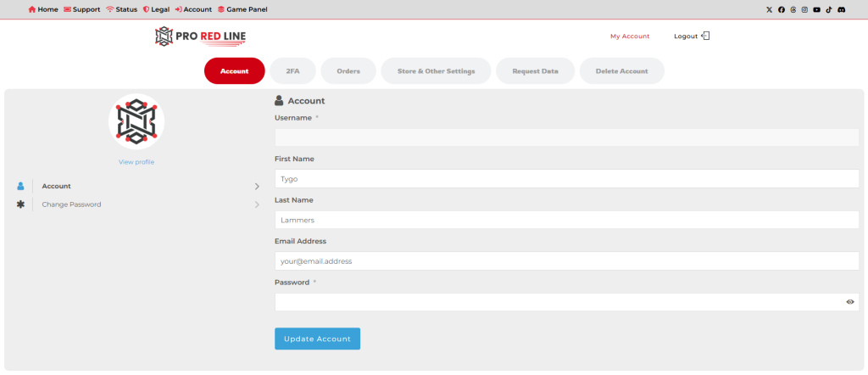The width and height of the screenshot is (868, 375).
Task: Open the Orders tab
Action: pos(348,71)
